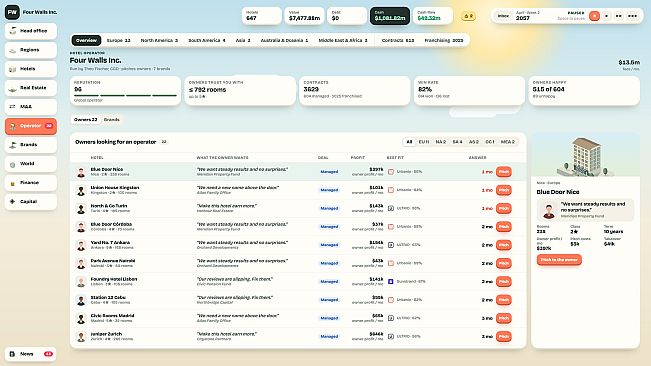Open the M&A sidebar section
The width and height of the screenshot is (651, 366).
31,107
